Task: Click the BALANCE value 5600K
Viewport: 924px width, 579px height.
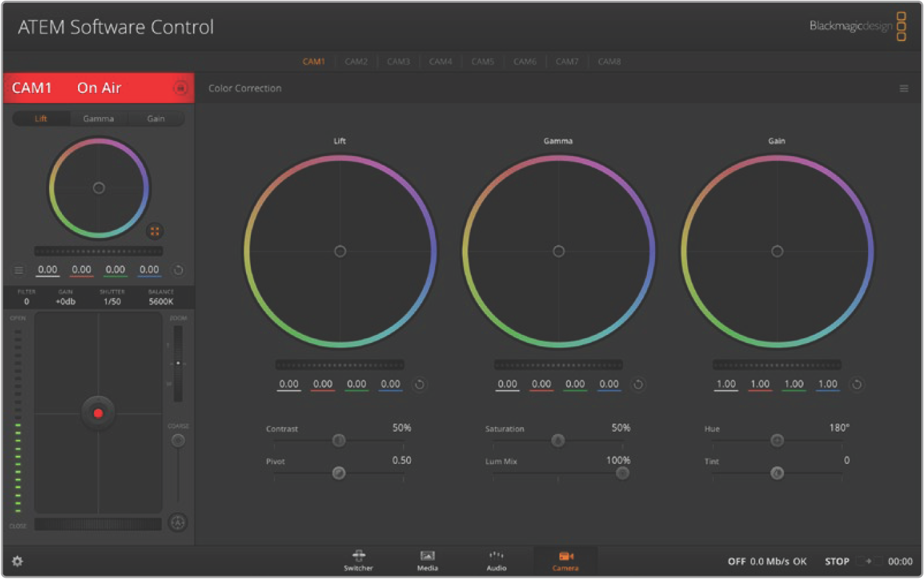Action: pyautogui.click(x=161, y=302)
